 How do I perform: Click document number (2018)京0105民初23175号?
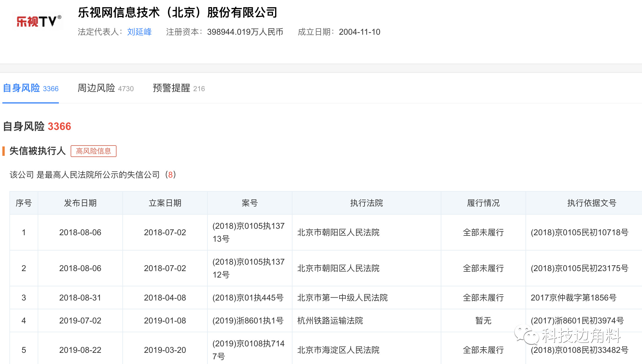pyautogui.click(x=580, y=268)
